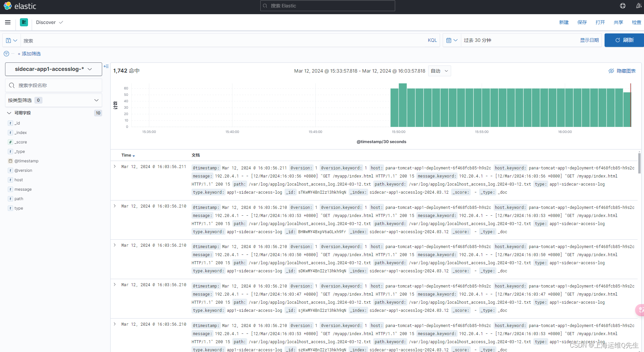Sort by the Time column header
Screen dimensions: 644x352
click(x=128, y=155)
